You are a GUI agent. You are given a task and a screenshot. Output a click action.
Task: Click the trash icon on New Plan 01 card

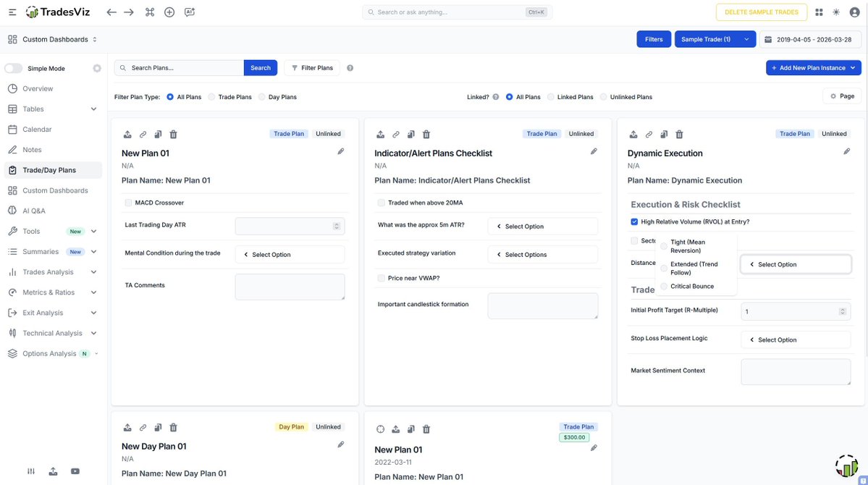pyautogui.click(x=173, y=135)
